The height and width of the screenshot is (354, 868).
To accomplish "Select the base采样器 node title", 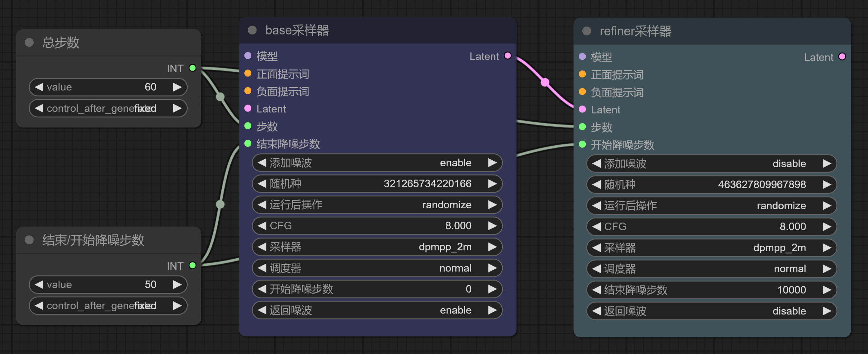I will 297,30.
